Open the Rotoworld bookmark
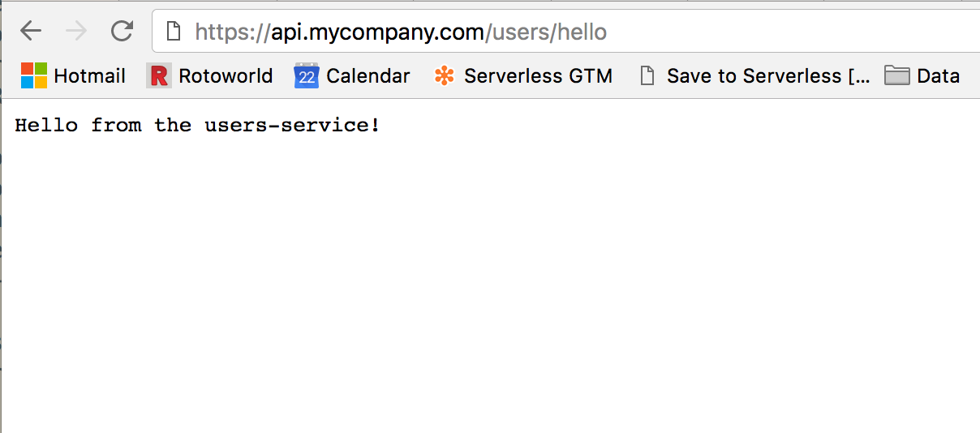Screen dimensions: 980x433 click(226, 76)
